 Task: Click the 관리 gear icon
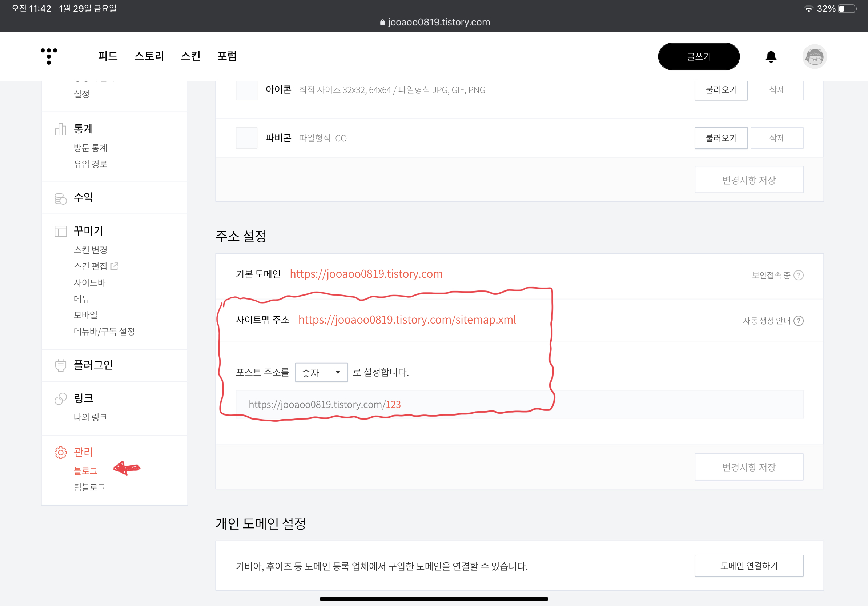point(60,452)
